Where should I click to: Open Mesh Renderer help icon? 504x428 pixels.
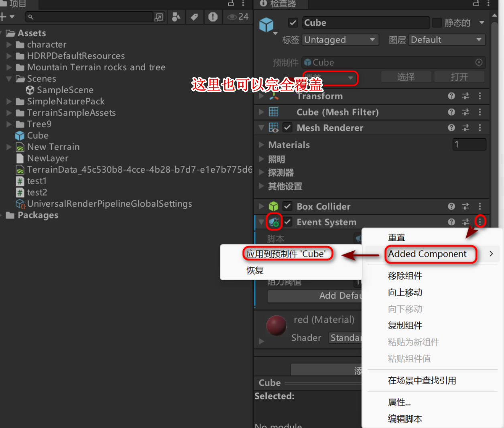coord(451,128)
